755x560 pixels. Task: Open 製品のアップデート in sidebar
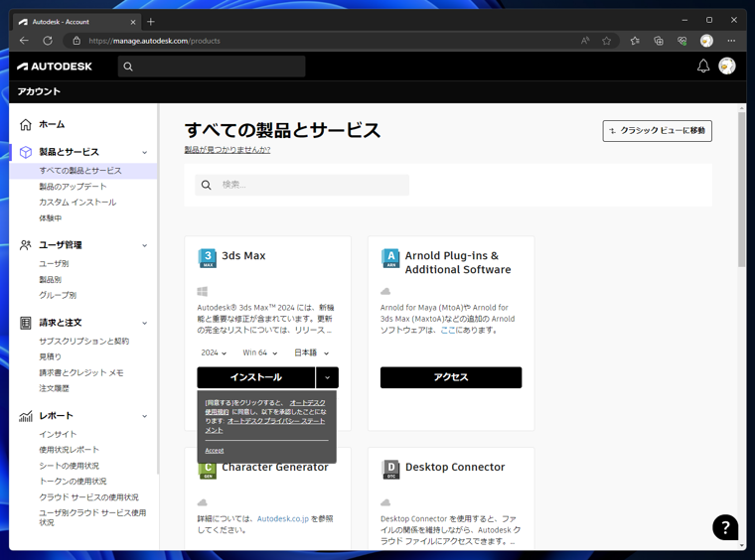pyautogui.click(x=73, y=187)
